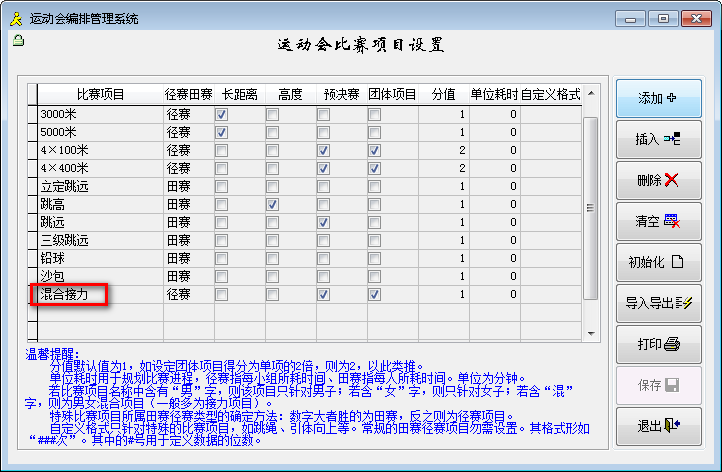Image resolution: width=722 pixels, height=472 pixels.
Task: Click the lock icon at top left
Action: 18,41
